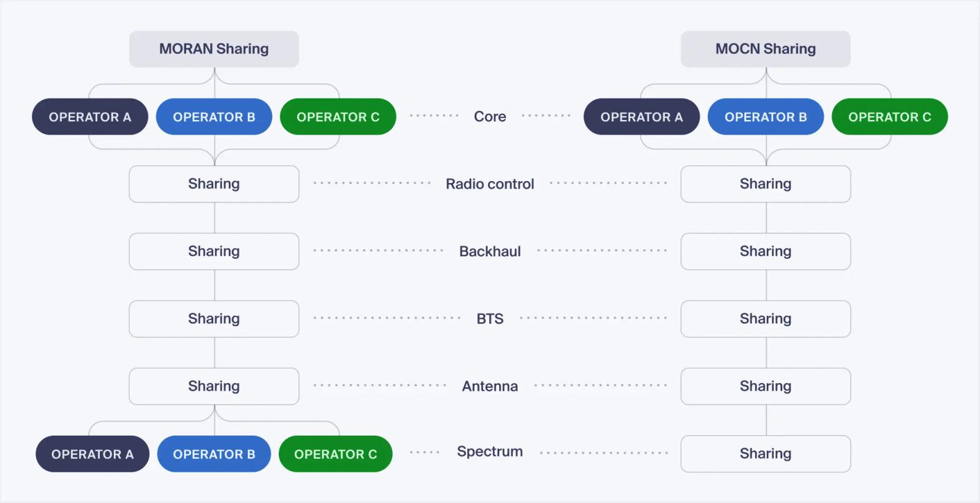Click the Spectrum center label
Viewport: 980px width, 503px height.
pyautogui.click(x=490, y=452)
